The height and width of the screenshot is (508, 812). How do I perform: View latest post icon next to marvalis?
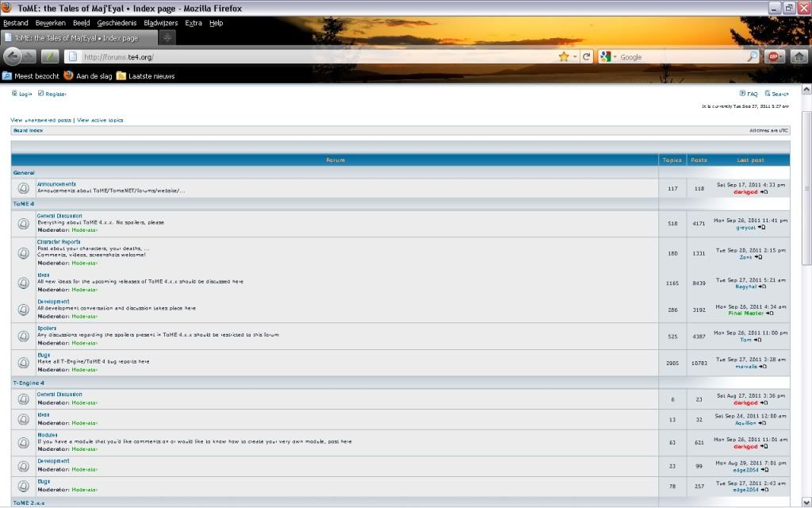(764, 367)
